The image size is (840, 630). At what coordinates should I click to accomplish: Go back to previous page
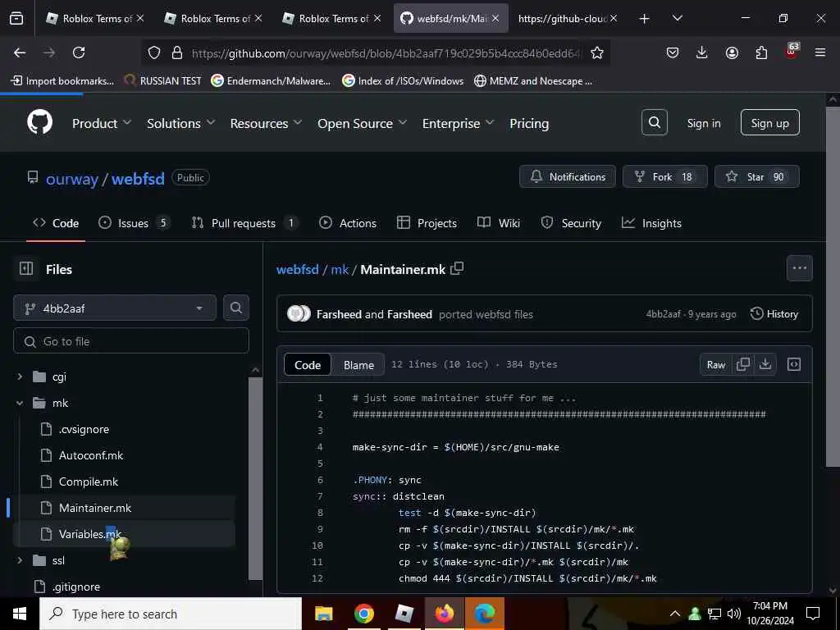(20, 52)
